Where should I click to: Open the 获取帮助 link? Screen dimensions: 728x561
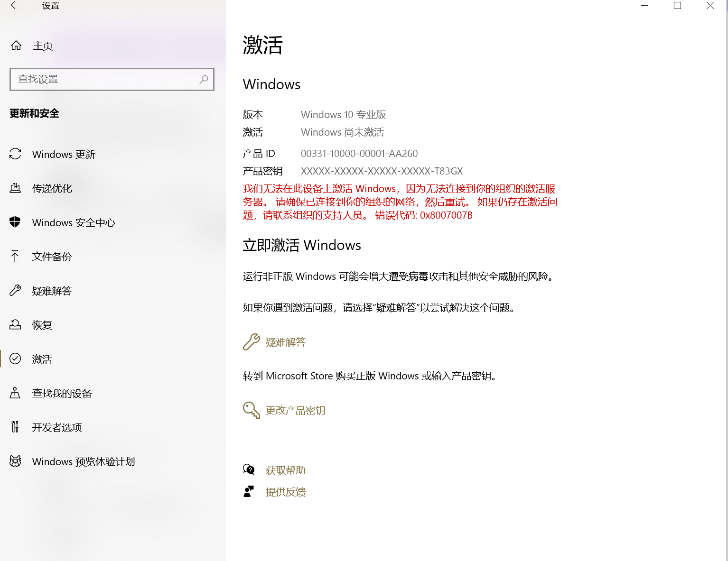coord(286,470)
